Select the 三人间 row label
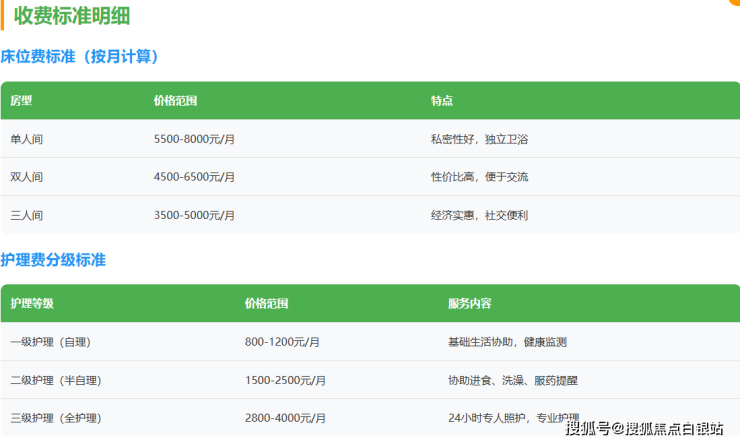 (x=27, y=215)
